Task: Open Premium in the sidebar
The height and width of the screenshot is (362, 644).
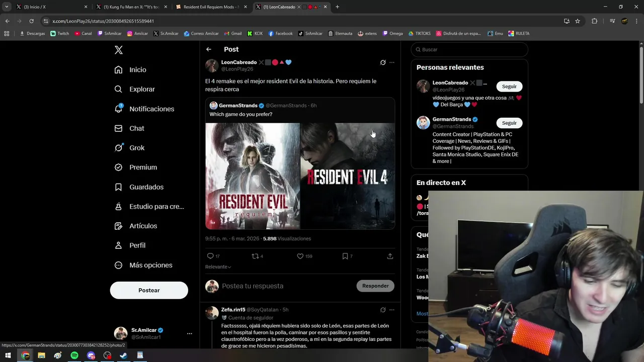Action: [x=136, y=167]
